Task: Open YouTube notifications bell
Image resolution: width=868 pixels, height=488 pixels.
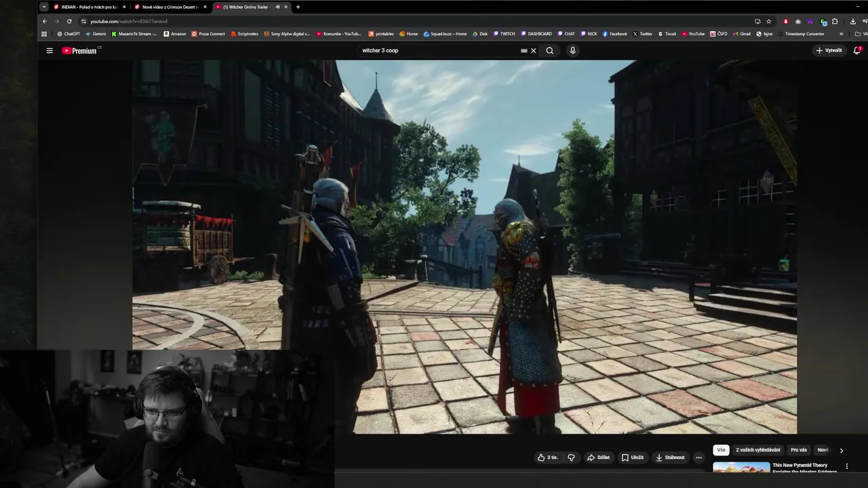Action: click(x=857, y=51)
